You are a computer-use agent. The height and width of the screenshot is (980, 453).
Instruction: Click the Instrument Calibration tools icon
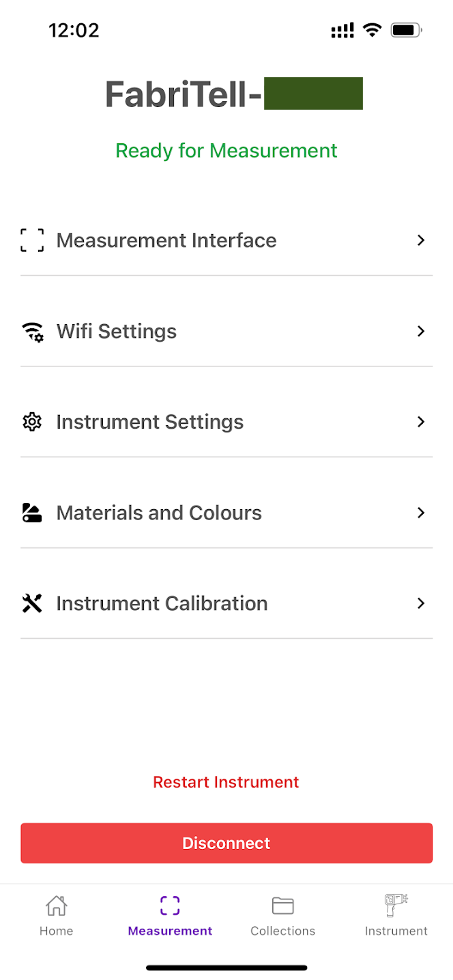[32, 603]
